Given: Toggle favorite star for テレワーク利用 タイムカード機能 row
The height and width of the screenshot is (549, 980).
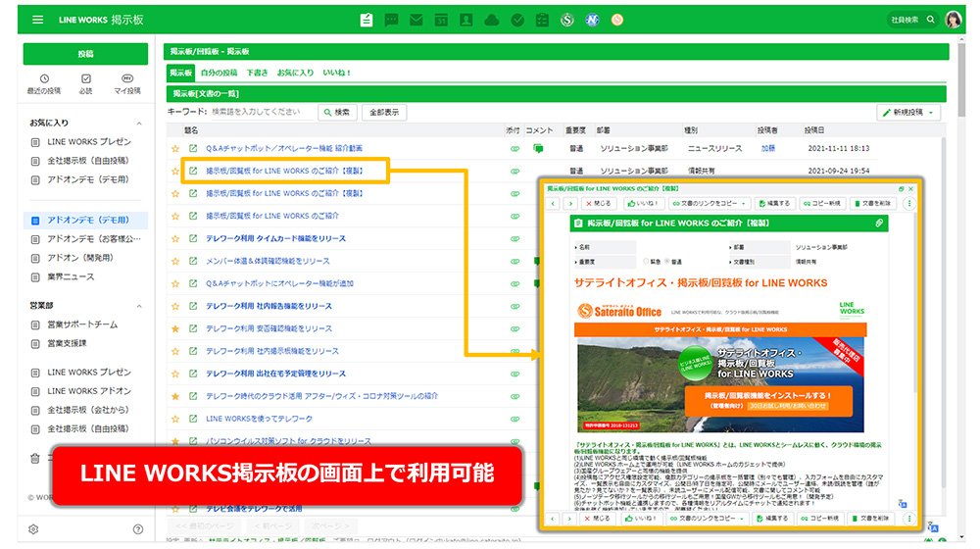Looking at the screenshot, I should coord(175,239).
